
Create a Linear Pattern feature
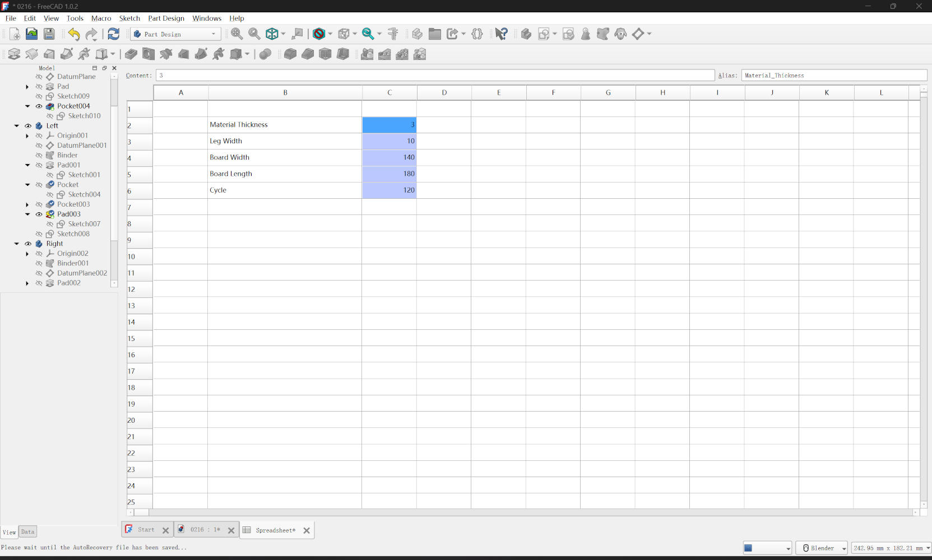(x=384, y=54)
